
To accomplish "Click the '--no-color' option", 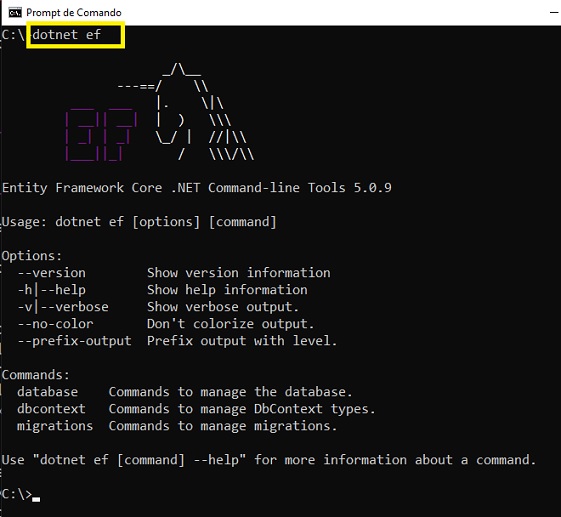I will click(x=56, y=324).
